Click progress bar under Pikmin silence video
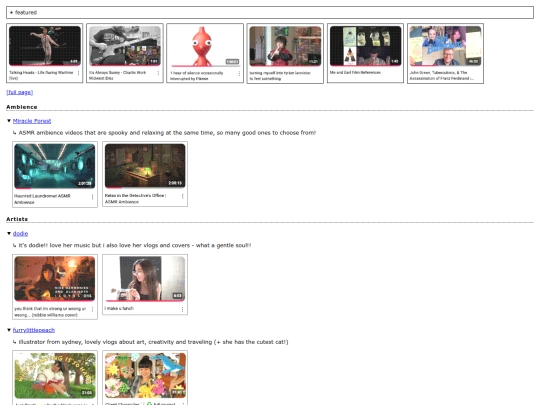This screenshot has width=540, height=405. tap(205, 66)
